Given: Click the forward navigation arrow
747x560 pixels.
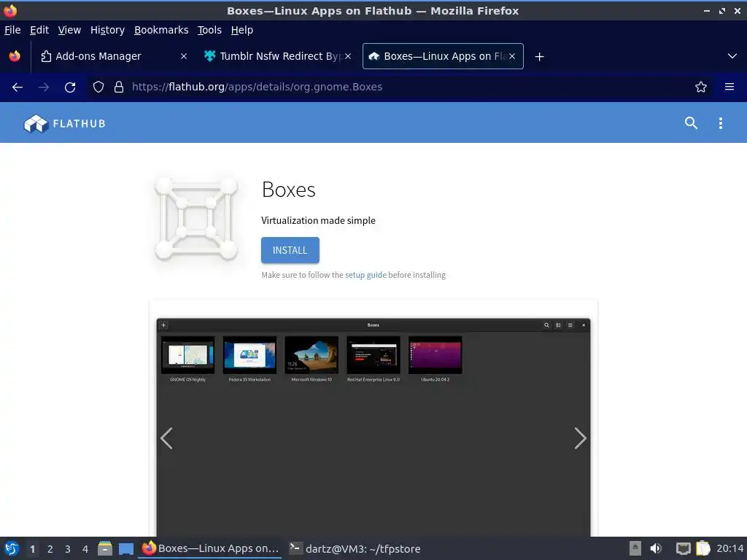Looking at the screenshot, I should (x=43, y=87).
